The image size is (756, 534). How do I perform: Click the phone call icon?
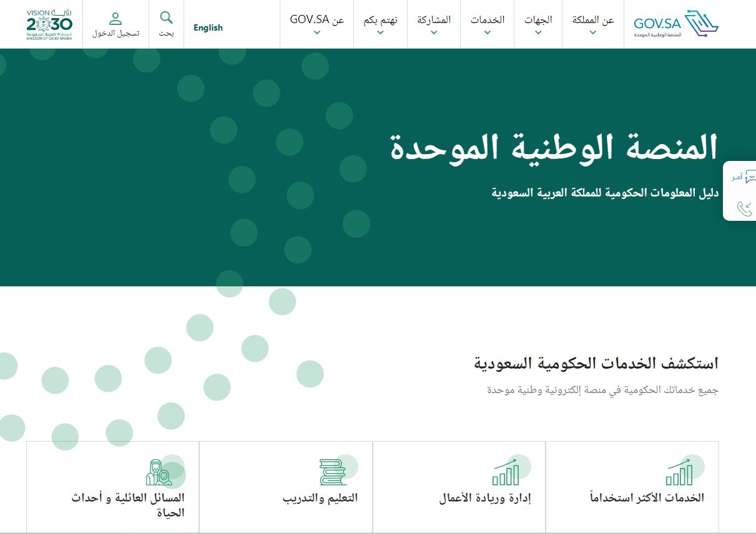[x=745, y=208]
